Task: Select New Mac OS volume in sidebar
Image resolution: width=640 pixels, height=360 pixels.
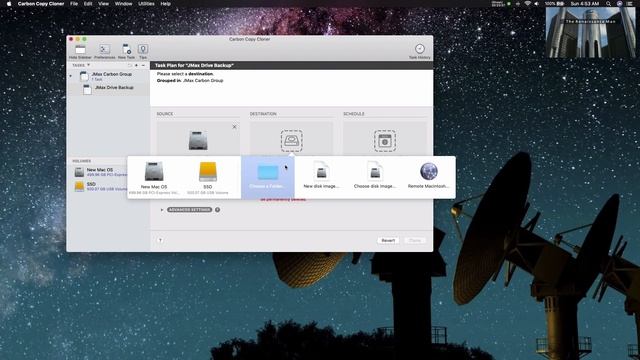Action: [x=100, y=172]
